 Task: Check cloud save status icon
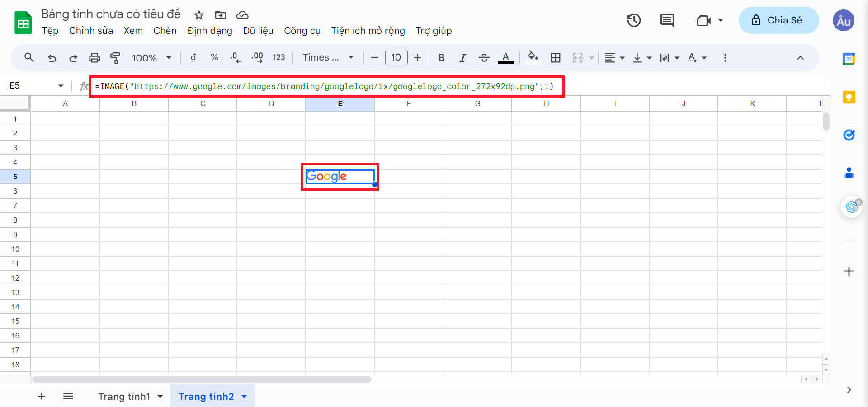point(242,15)
